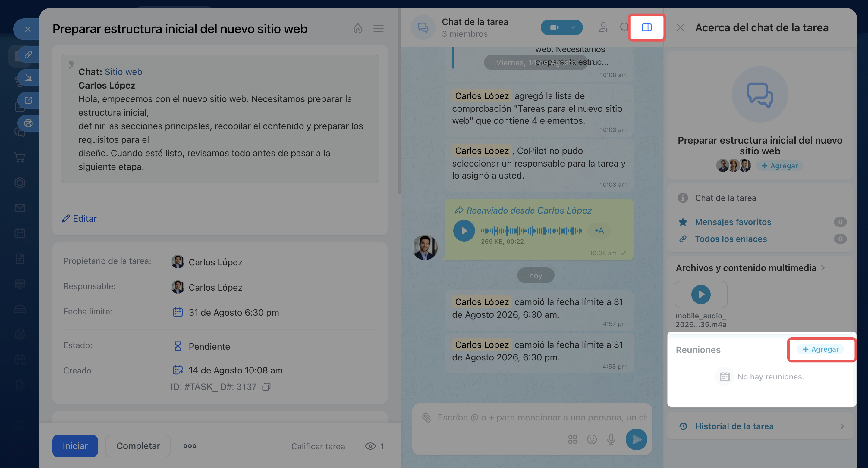Open the chat apps grid icon

(573, 439)
